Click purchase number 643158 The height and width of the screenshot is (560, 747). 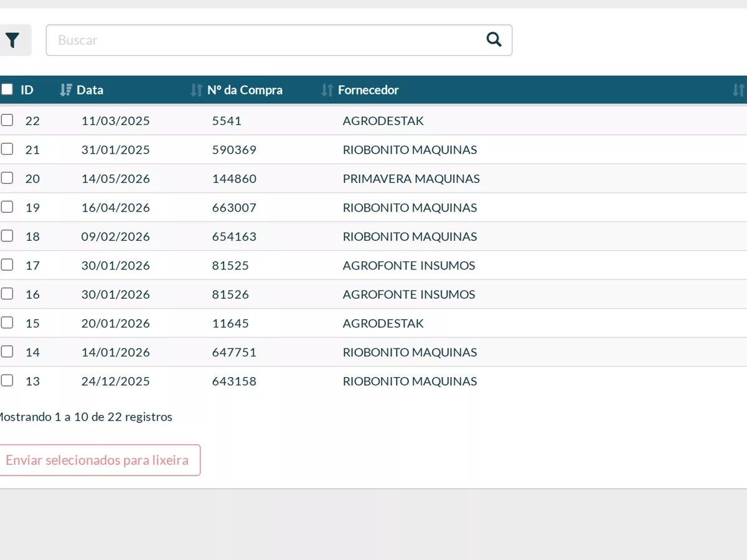(234, 381)
